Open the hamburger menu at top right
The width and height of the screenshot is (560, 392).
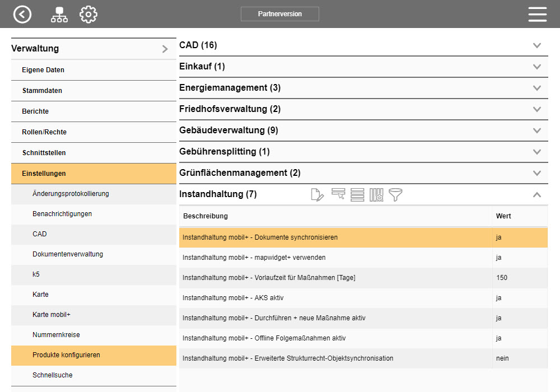[537, 14]
